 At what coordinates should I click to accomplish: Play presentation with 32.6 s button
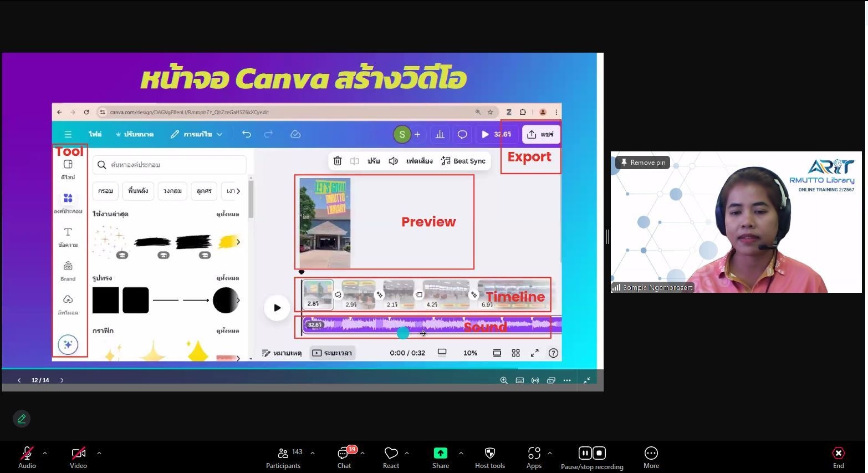(x=496, y=134)
